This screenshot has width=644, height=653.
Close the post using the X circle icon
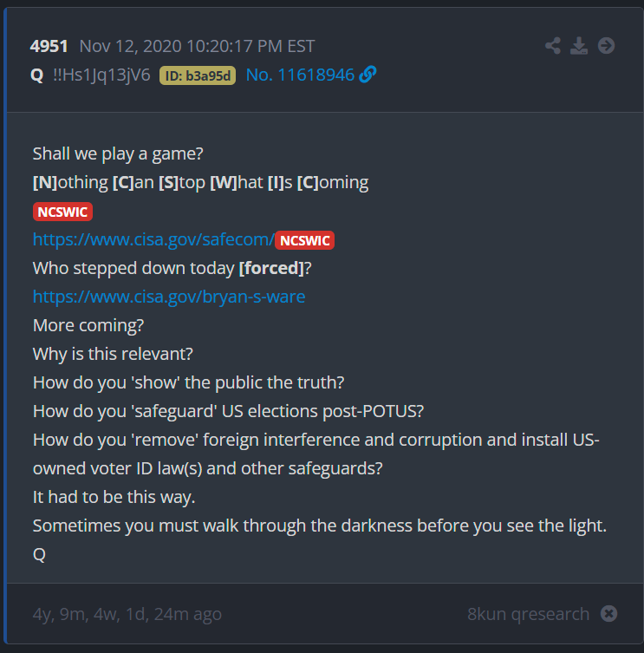[608, 613]
